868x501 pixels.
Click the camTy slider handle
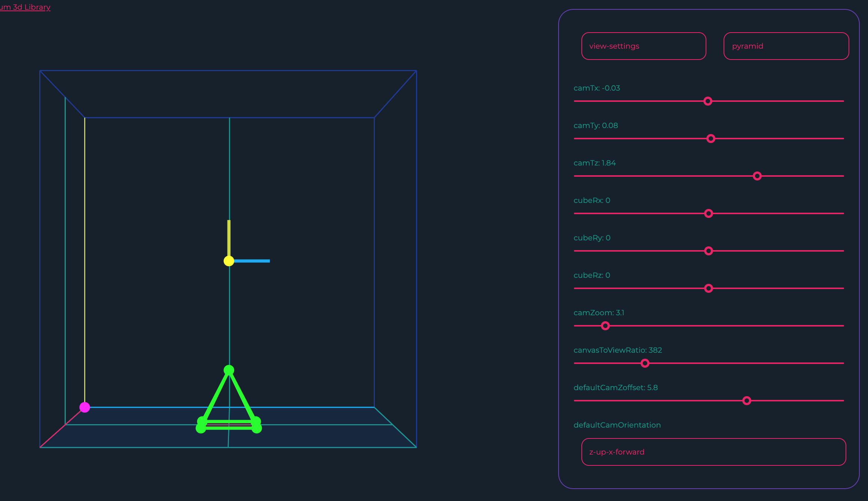(x=711, y=139)
